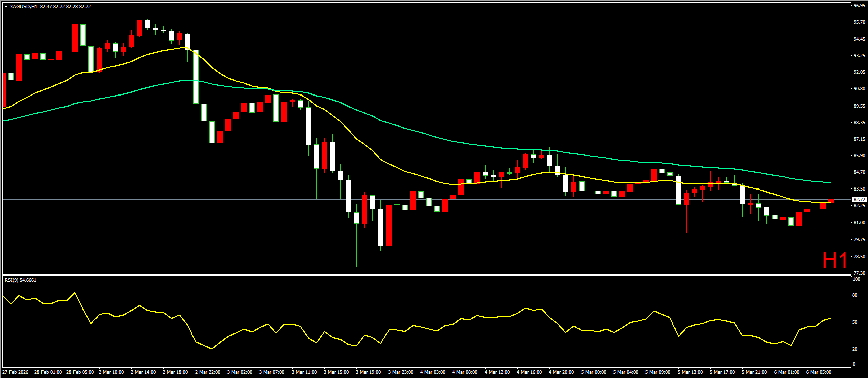The width and height of the screenshot is (868, 379).
Task: Click the highlighted 82.72 current price tag
Action: point(859,200)
